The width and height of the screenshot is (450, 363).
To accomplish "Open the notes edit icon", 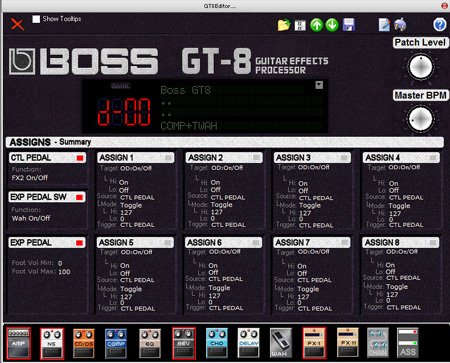I will 384,25.
